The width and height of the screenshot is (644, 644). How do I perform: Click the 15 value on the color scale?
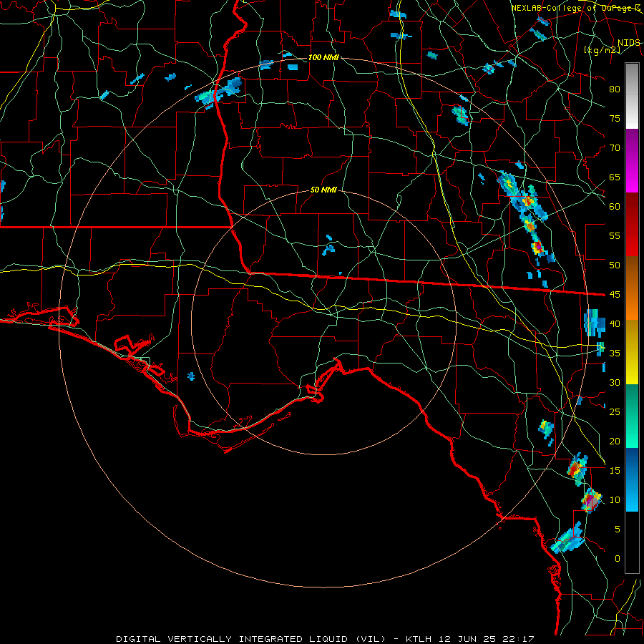tap(615, 471)
